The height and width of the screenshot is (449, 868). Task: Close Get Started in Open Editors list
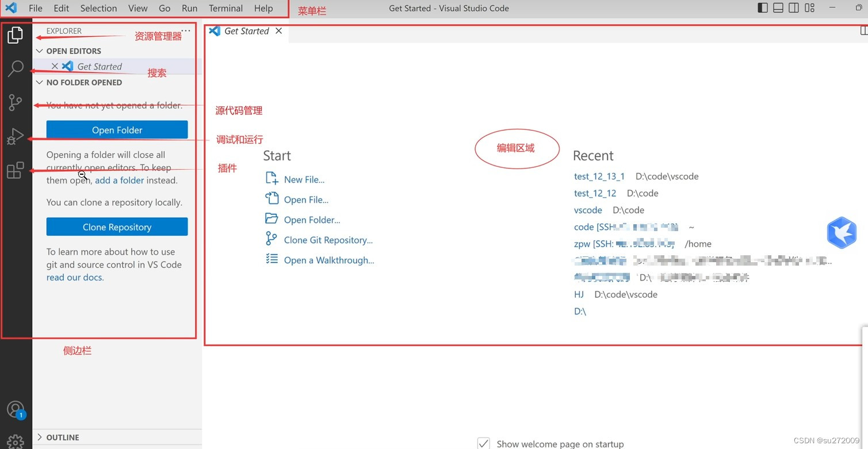pyautogui.click(x=55, y=66)
